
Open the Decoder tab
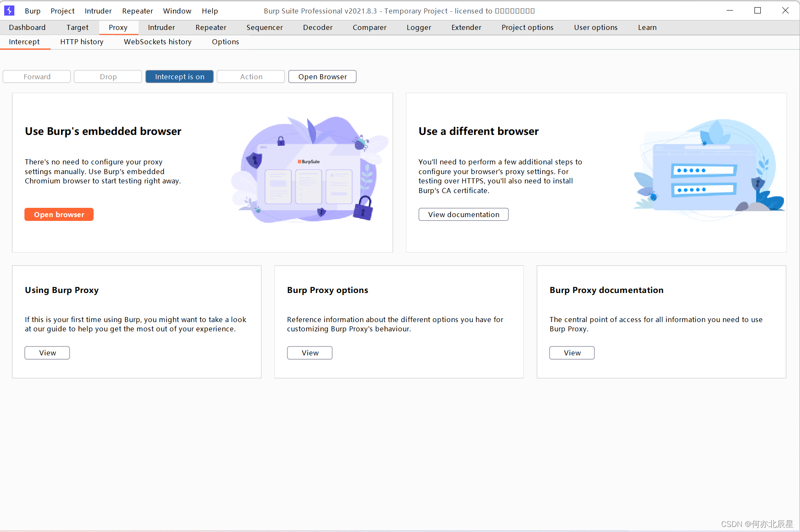317,27
